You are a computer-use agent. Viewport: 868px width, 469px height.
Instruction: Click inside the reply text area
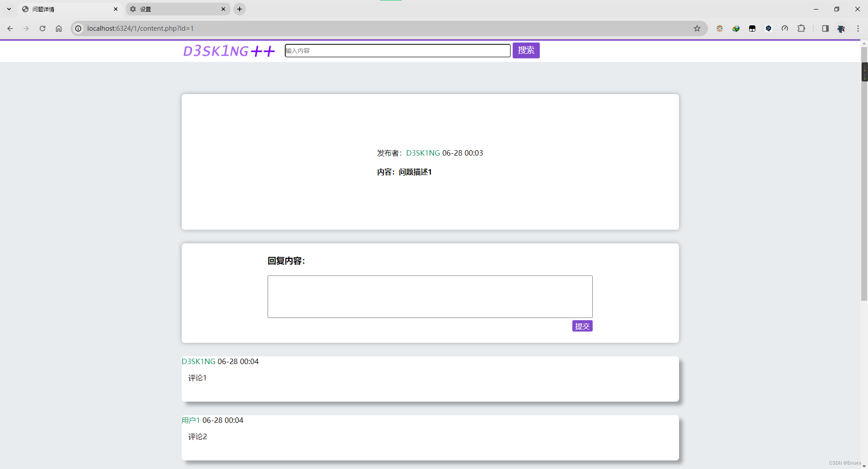click(x=429, y=296)
